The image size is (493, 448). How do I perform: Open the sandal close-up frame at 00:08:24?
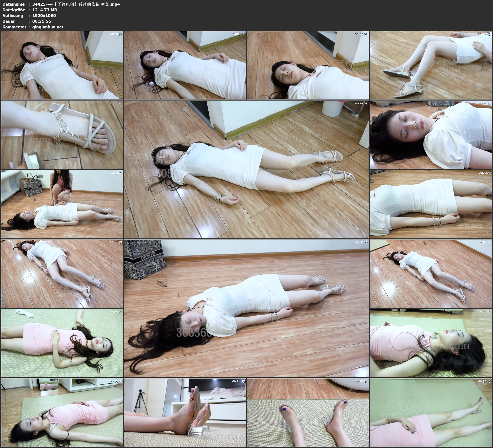tap(62, 135)
